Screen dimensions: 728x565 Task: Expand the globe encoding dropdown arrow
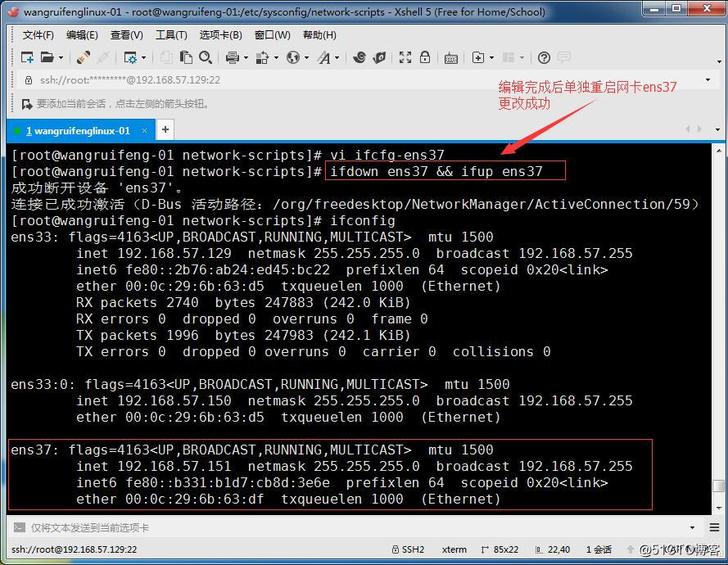[306, 57]
